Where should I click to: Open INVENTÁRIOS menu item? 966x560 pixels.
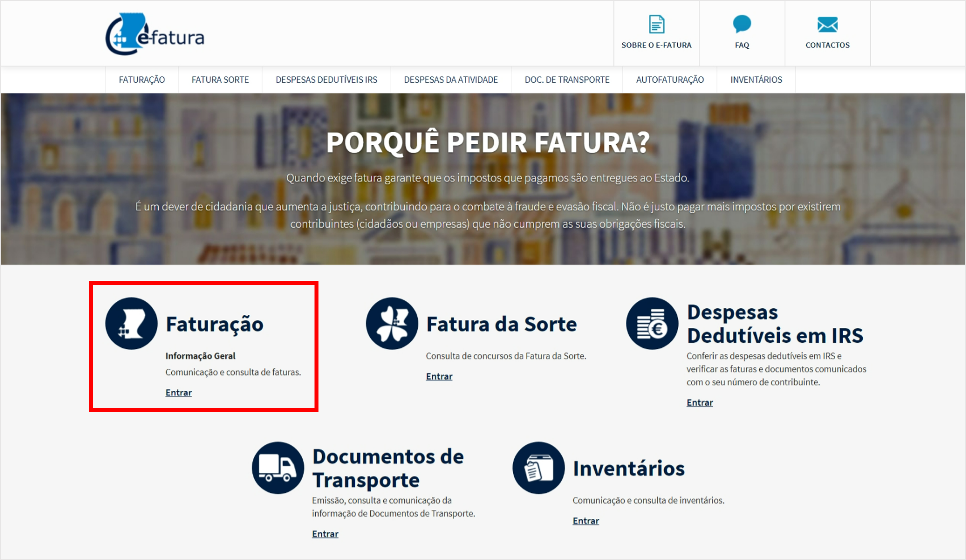[x=756, y=80]
